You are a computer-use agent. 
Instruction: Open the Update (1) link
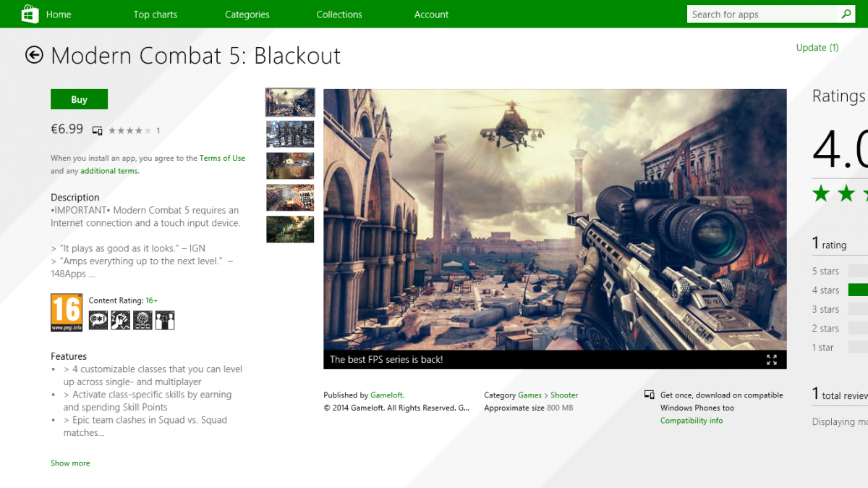817,48
